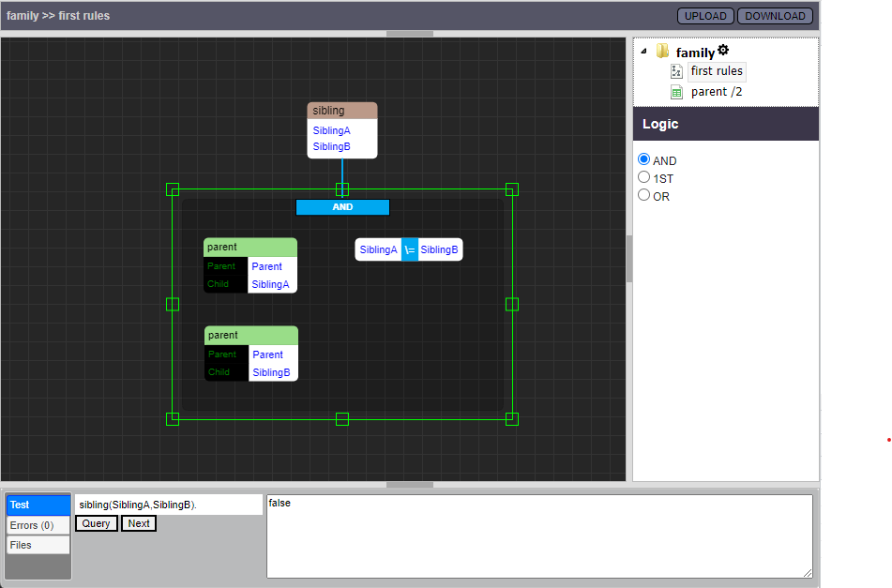Click the sibling query input field
892x588 pixels.
(x=168, y=505)
